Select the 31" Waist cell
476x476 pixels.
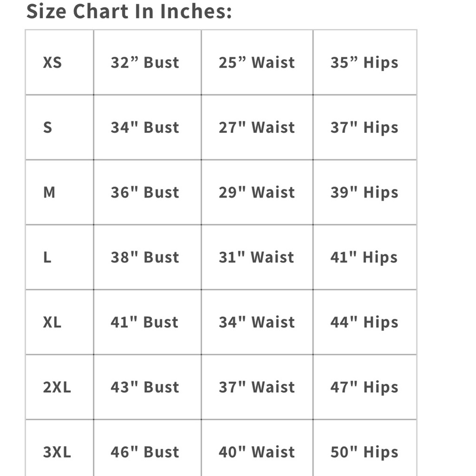point(257,258)
